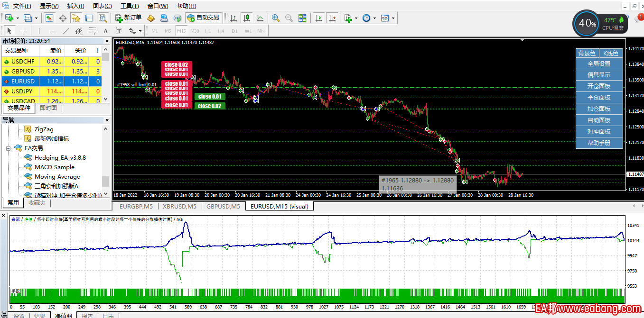Switch chart to line chart icon

(x=260, y=18)
